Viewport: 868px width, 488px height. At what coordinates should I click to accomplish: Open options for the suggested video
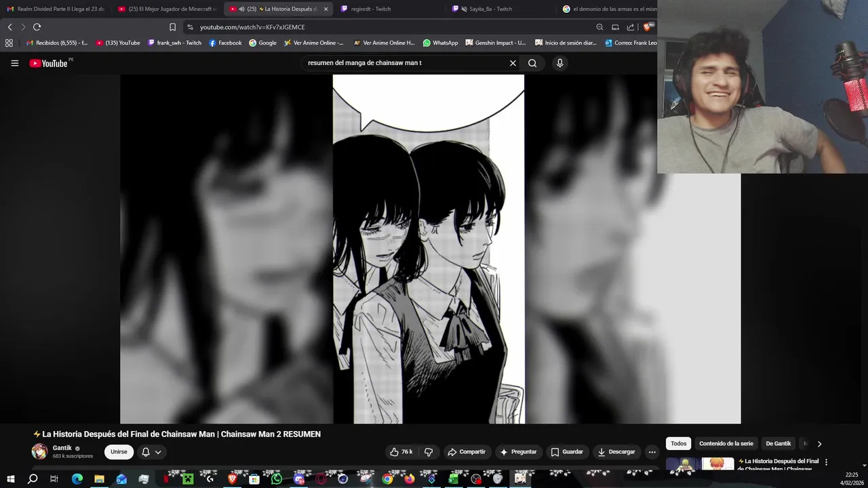pos(826,462)
